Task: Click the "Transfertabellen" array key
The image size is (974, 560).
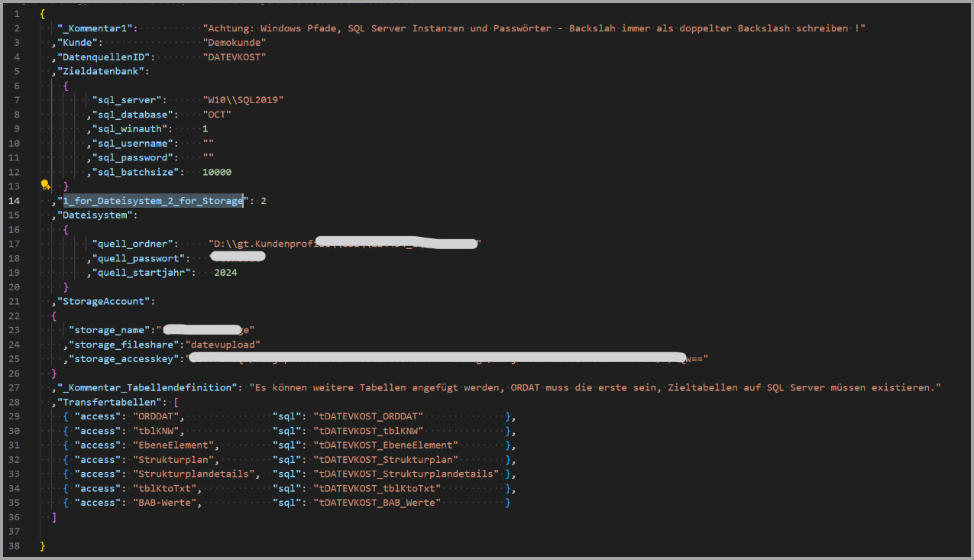Action: click(x=110, y=402)
